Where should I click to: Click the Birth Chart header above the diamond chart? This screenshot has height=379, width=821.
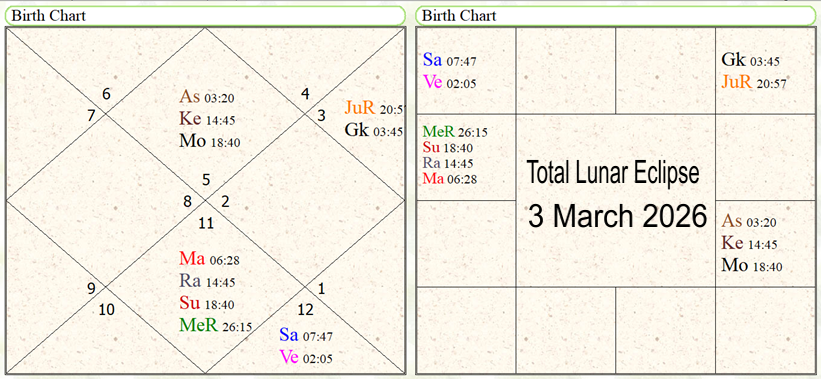pyautogui.click(x=205, y=15)
